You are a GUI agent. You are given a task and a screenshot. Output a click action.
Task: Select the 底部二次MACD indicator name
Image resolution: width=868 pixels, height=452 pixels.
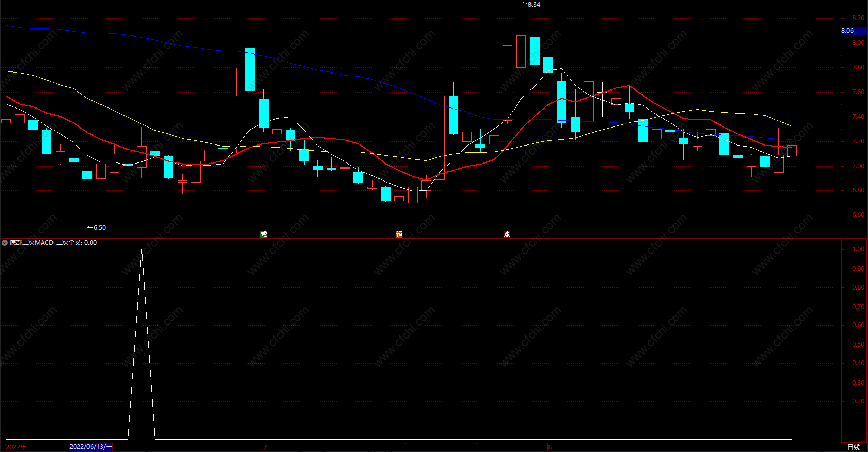[31, 243]
